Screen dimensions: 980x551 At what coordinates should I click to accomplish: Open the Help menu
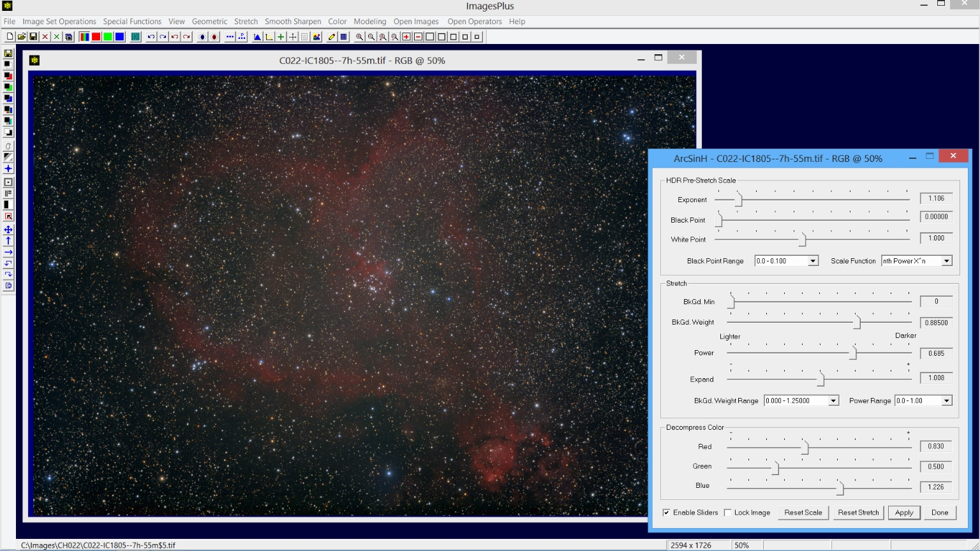517,21
